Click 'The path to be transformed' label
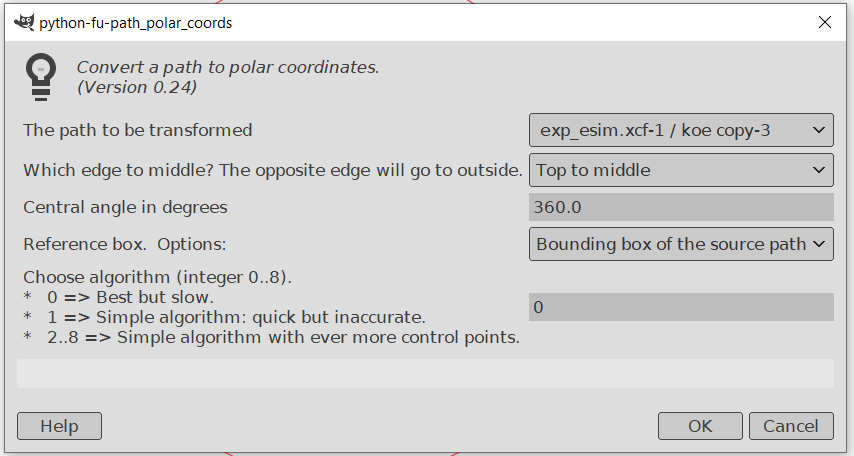The height and width of the screenshot is (456, 854). pyautogui.click(x=138, y=130)
